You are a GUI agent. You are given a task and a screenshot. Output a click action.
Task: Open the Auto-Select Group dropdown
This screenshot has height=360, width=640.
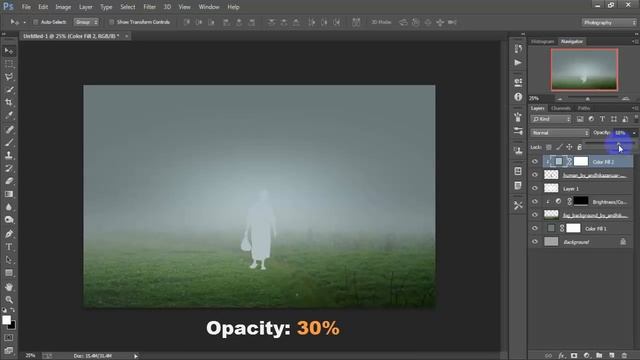coord(86,22)
